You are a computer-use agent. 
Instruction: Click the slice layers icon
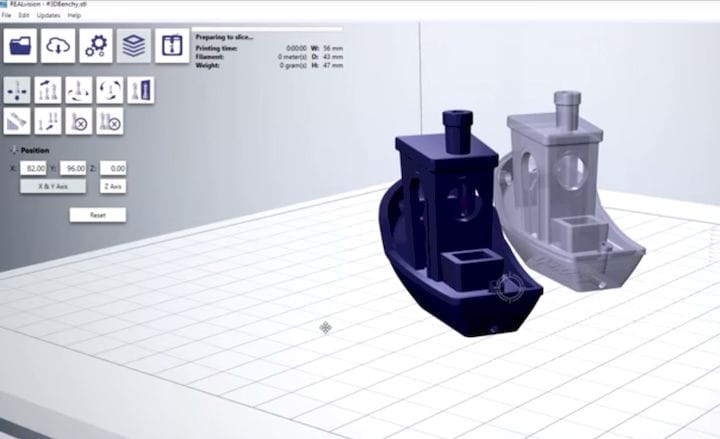[x=134, y=46]
